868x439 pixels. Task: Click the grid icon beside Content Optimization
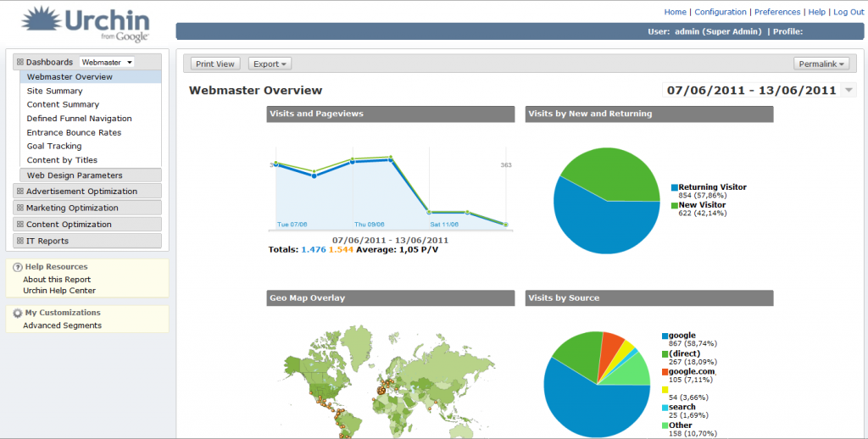point(20,225)
